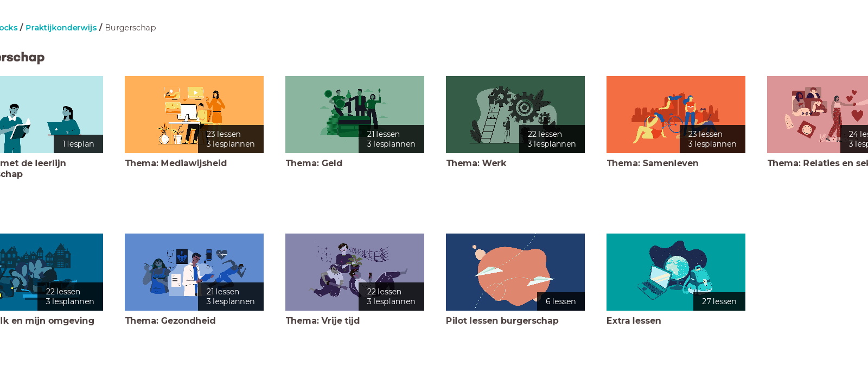Open the Pilot lessen burgerschap thumbnail
The height and width of the screenshot is (384, 868).
[515, 272]
